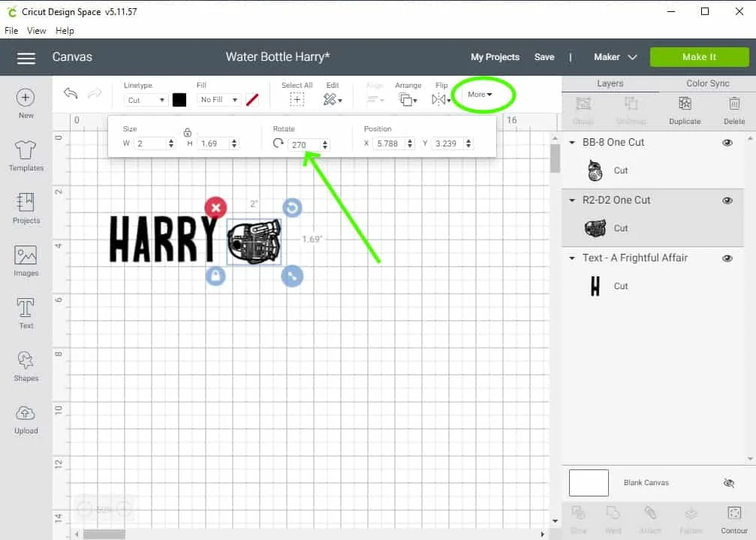Open the View menu

coord(37,31)
